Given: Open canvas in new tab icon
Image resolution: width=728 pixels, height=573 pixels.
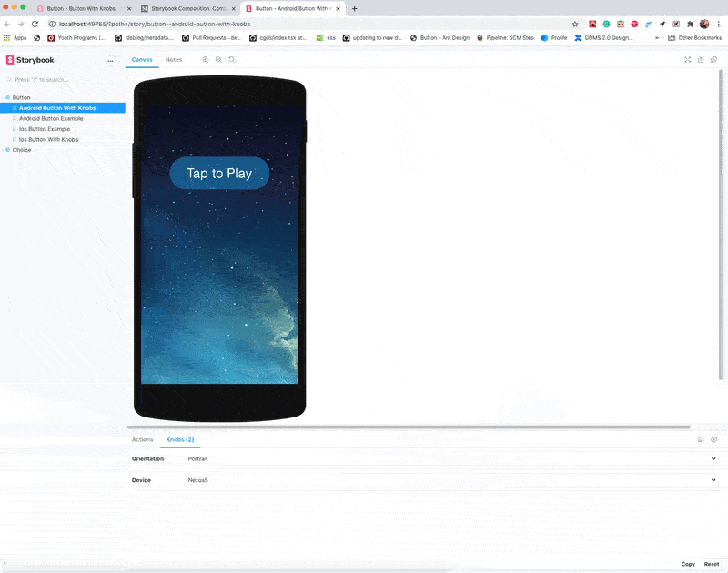Looking at the screenshot, I should 701,59.
